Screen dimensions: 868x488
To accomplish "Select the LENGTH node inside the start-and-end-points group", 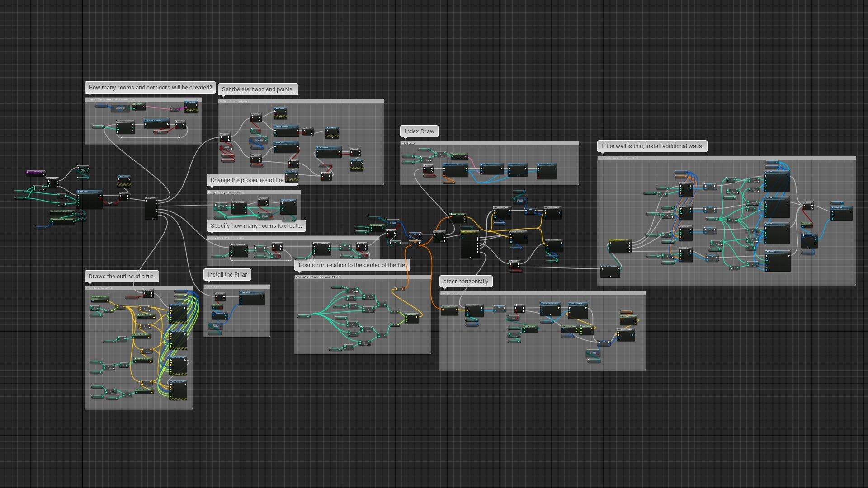I will (x=259, y=141).
